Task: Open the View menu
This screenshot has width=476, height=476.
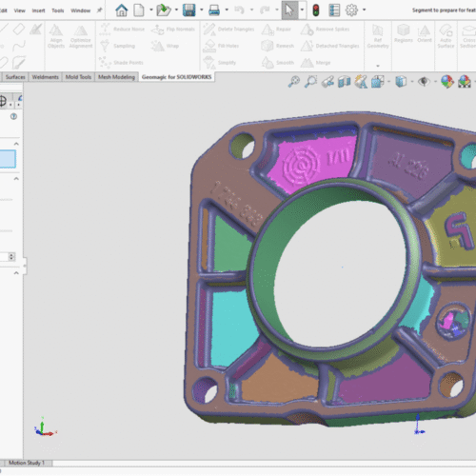Action: tap(19, 10)
